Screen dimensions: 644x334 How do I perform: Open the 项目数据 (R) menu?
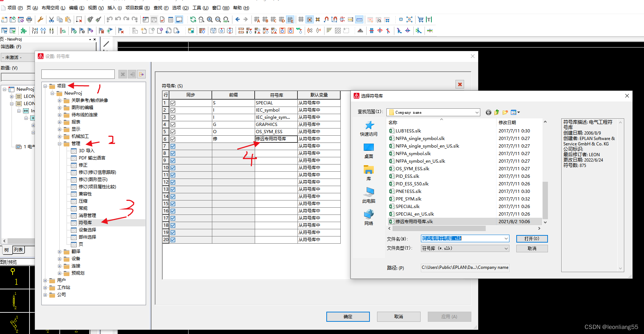point(137,8)
